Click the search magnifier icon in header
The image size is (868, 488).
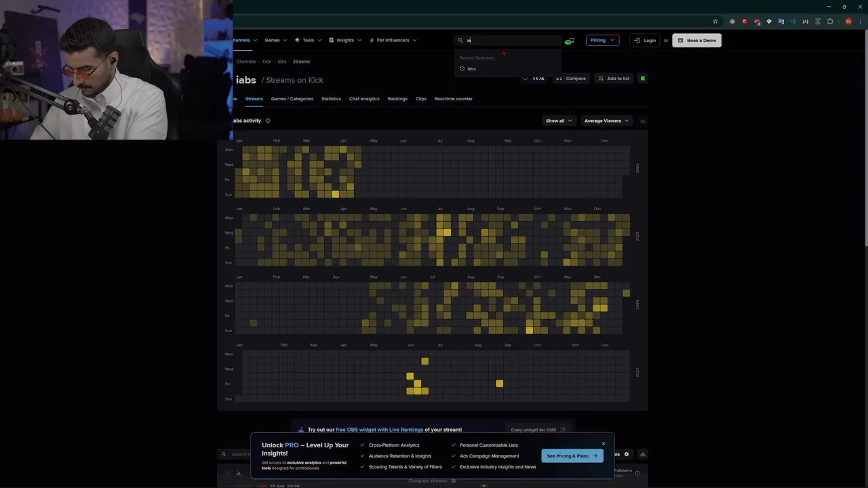(460, 40)
